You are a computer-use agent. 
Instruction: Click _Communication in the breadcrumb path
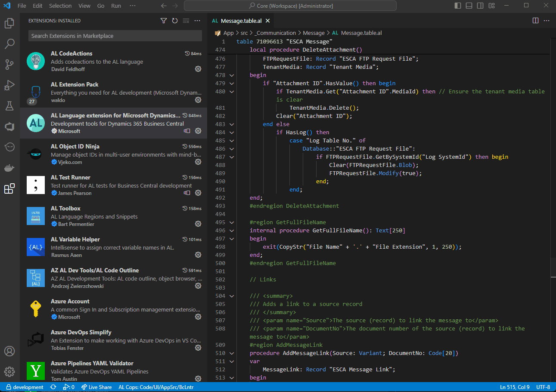(275, 33)
